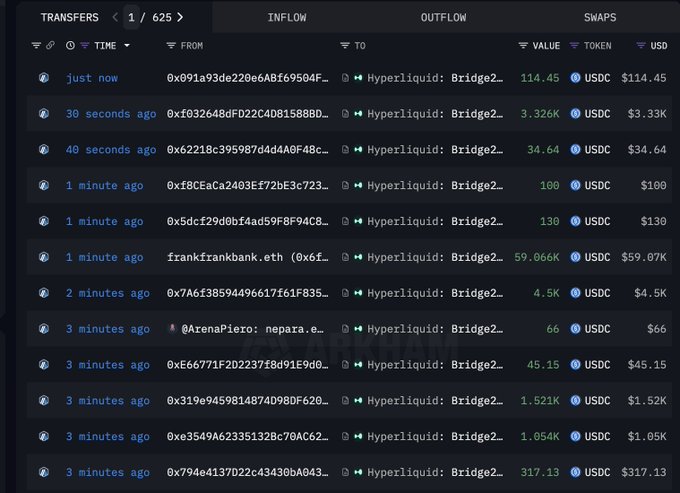Click USDC token icon in first row

point(575,78)
